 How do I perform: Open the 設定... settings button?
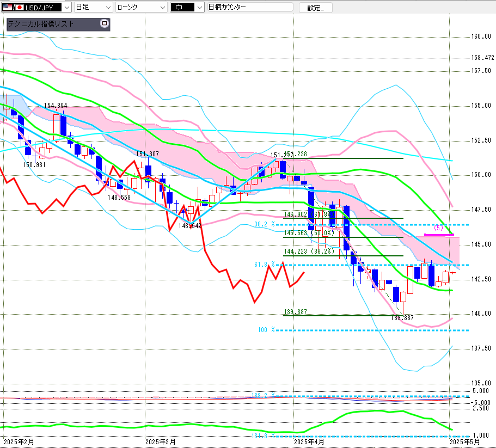click(316, 8)
